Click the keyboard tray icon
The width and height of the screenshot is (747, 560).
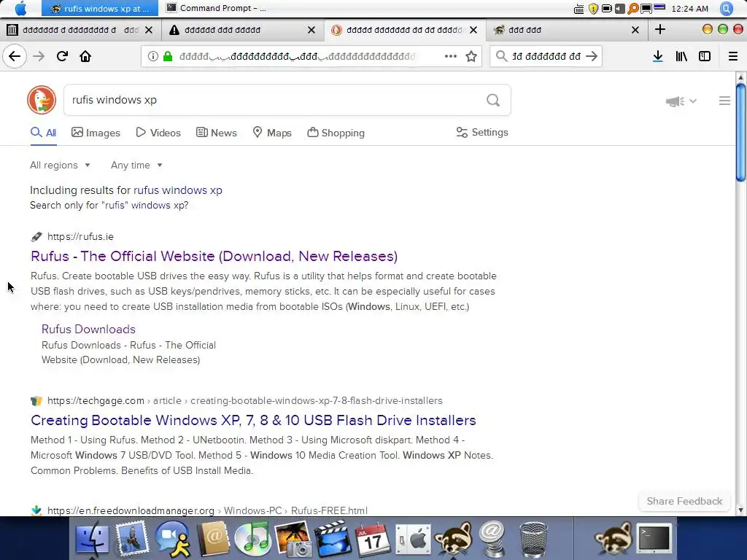(578, 9)
